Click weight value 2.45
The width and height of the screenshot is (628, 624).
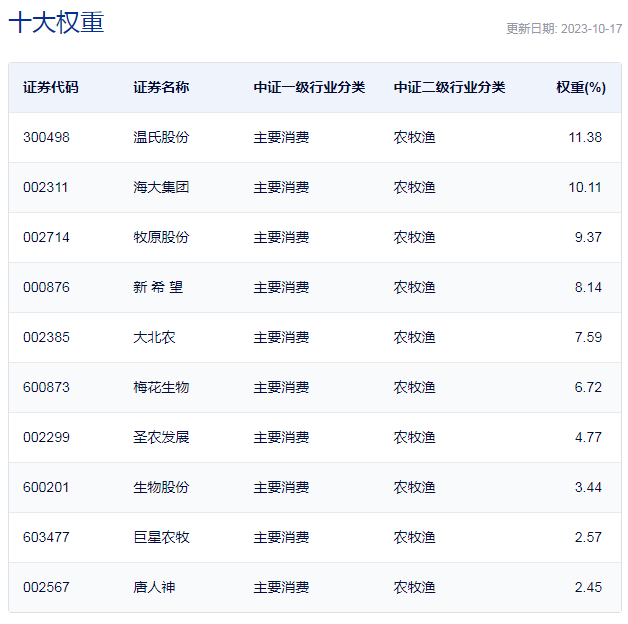588,587
